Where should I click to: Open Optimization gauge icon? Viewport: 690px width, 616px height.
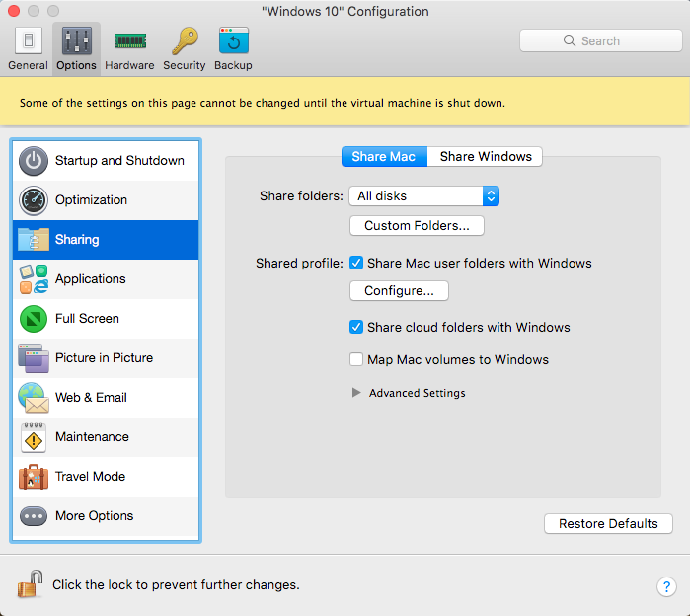coord(34,200)
